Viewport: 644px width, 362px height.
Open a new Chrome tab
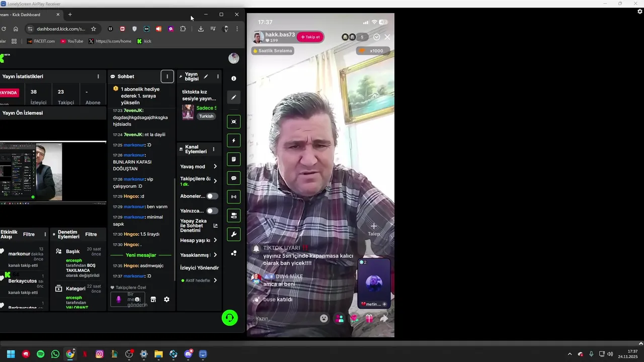point(70,15)
